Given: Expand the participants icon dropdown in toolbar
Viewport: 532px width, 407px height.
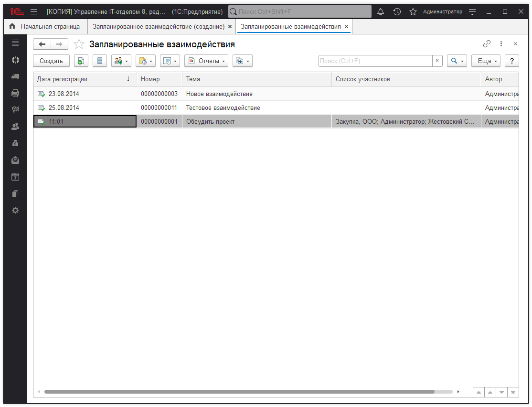Looking at the screenshot, I should 121,61.
